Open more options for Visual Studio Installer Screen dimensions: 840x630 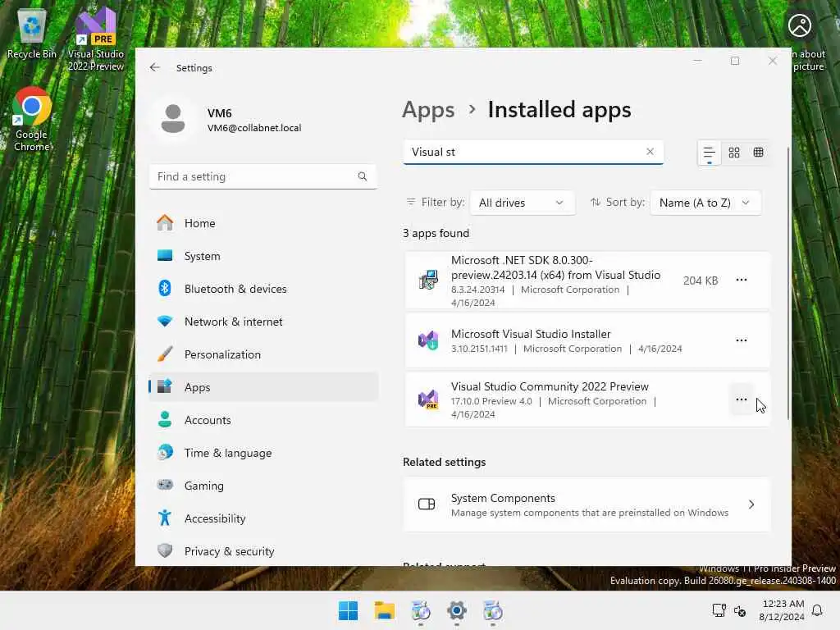pyautogui.click(x=742, y=340)
